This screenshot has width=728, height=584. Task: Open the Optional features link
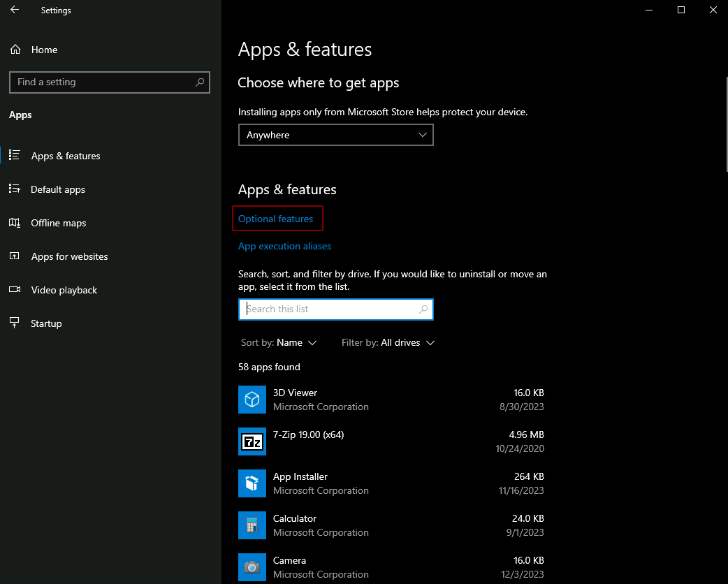276,219
